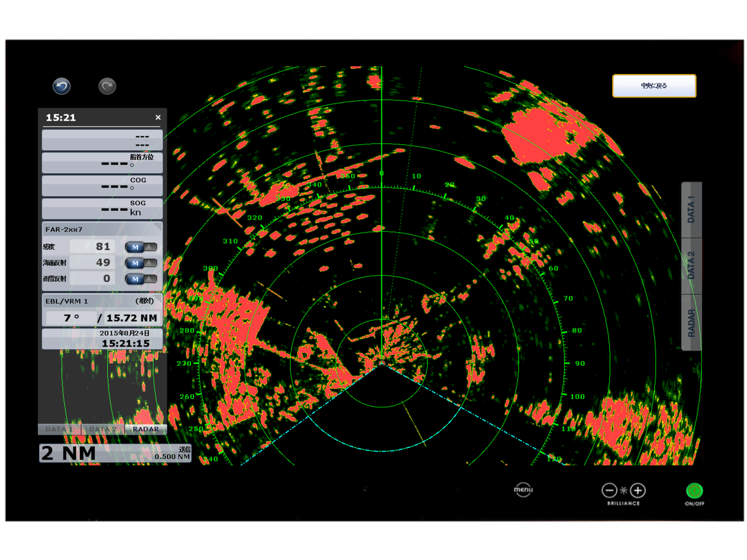Select the 海面反射 value 49
747x560 pixels.
coord(92,262)
